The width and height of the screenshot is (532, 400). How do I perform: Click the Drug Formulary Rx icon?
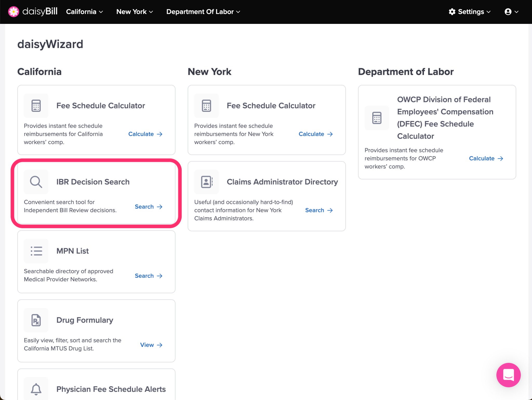coord(36,320)
